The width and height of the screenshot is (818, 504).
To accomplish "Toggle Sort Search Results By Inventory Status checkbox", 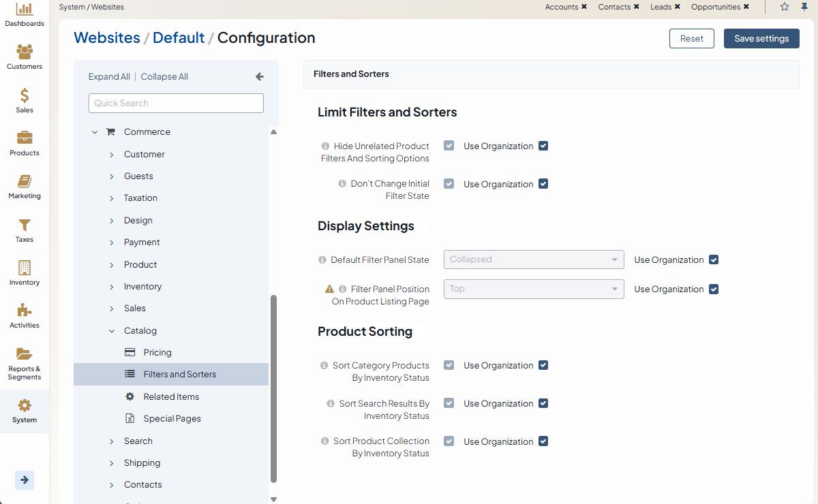I will click(449, 403).
